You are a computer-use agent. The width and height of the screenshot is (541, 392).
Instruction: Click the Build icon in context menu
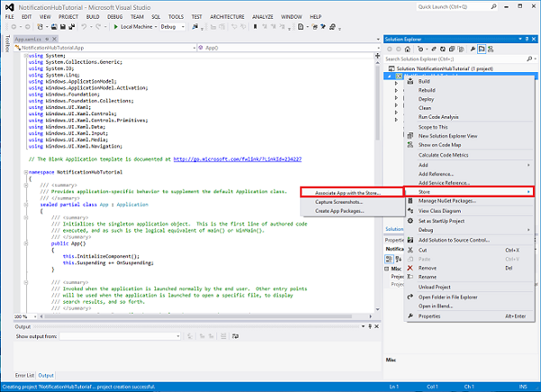click(410, 81)
